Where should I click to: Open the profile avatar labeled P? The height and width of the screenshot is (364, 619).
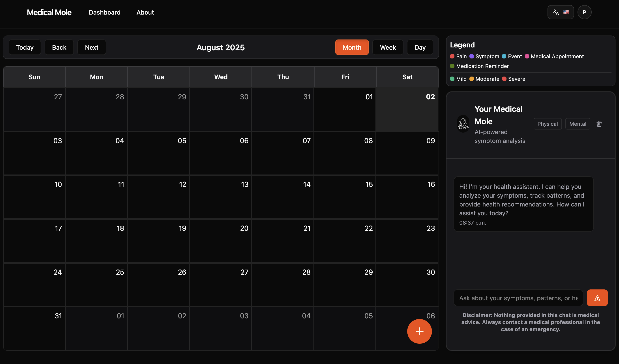pos(584,12)
